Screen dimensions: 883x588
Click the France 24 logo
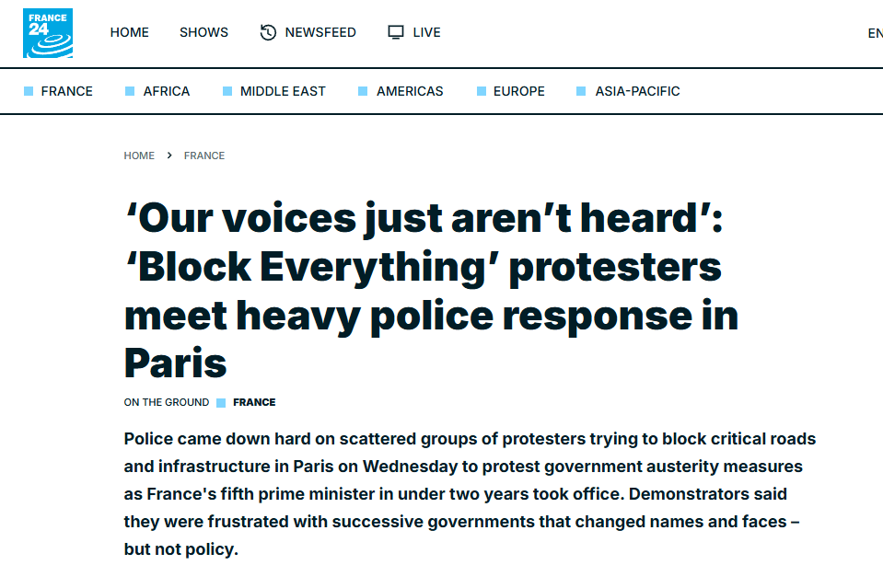click(x=48, y=33)
